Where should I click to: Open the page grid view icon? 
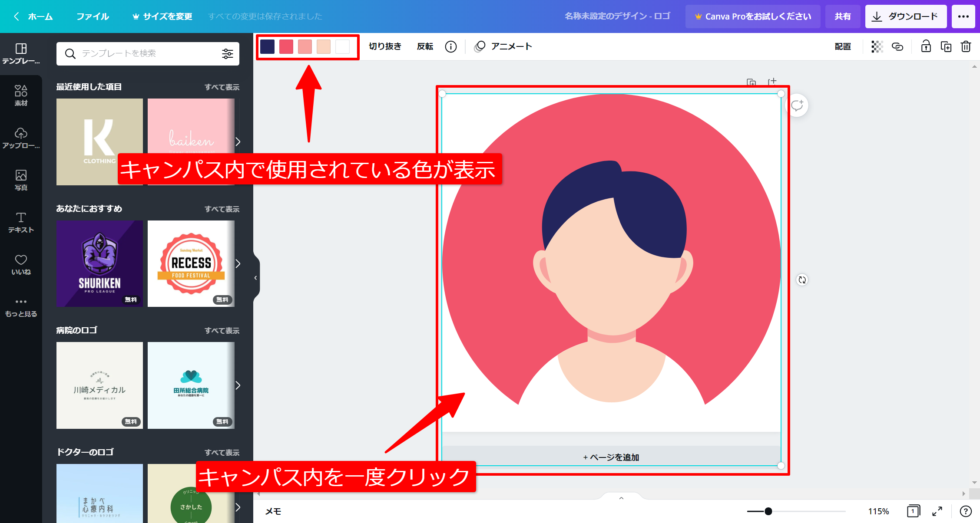[914, 511]
